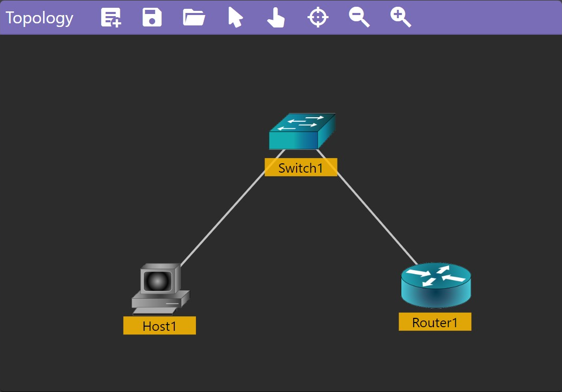Click the new topology document icon

point(111,18)
